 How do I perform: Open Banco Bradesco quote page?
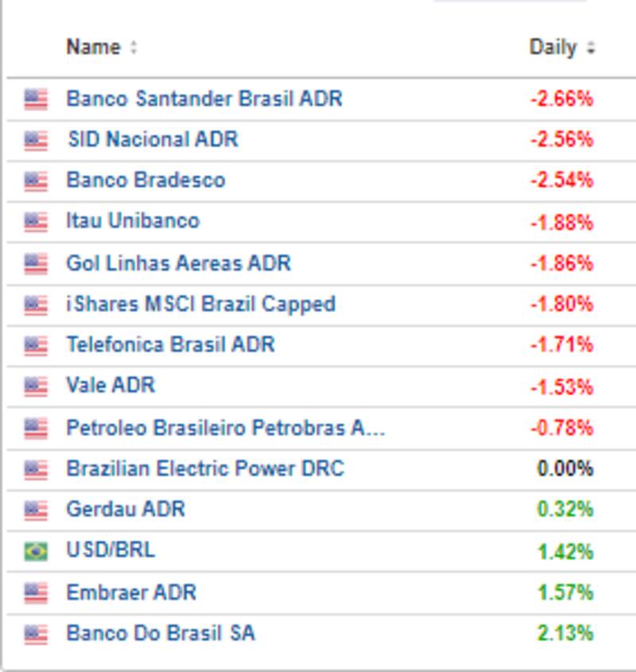145,180
